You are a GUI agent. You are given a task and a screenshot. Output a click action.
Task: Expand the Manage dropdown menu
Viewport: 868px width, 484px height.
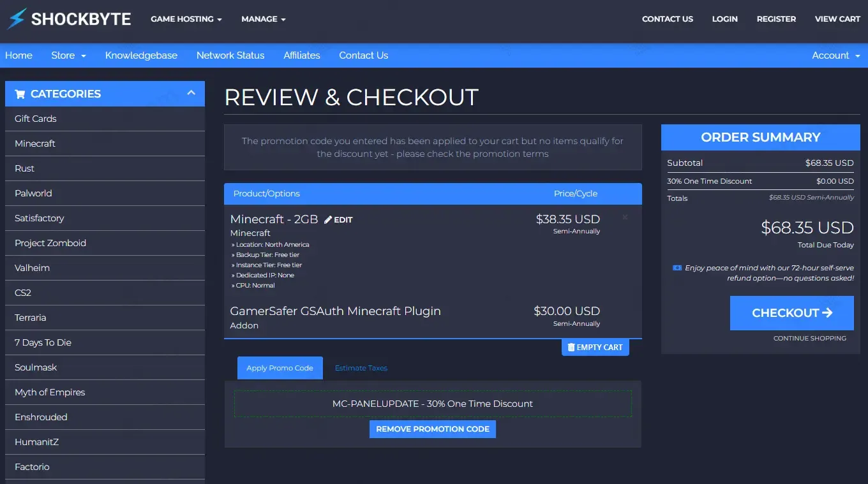click(x=263, y=19)
